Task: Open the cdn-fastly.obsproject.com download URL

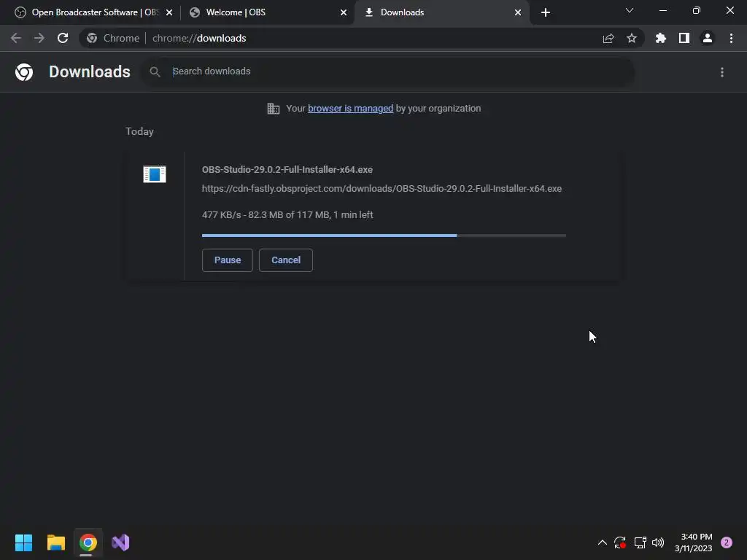Action: (382, 189)
